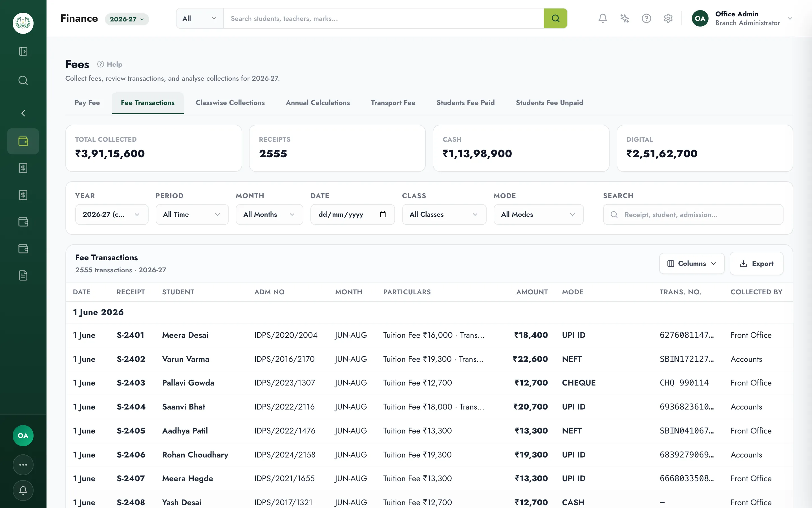The image size is (812, 508).
Task: Open the calendar picker in Date field
Action: (383, 214)
